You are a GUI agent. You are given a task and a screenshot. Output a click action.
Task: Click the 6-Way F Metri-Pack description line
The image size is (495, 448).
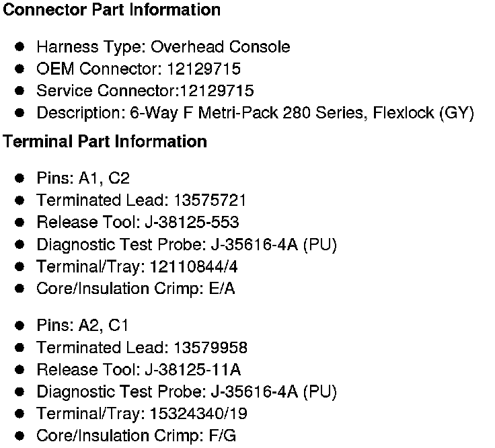(x=255, y=113)
